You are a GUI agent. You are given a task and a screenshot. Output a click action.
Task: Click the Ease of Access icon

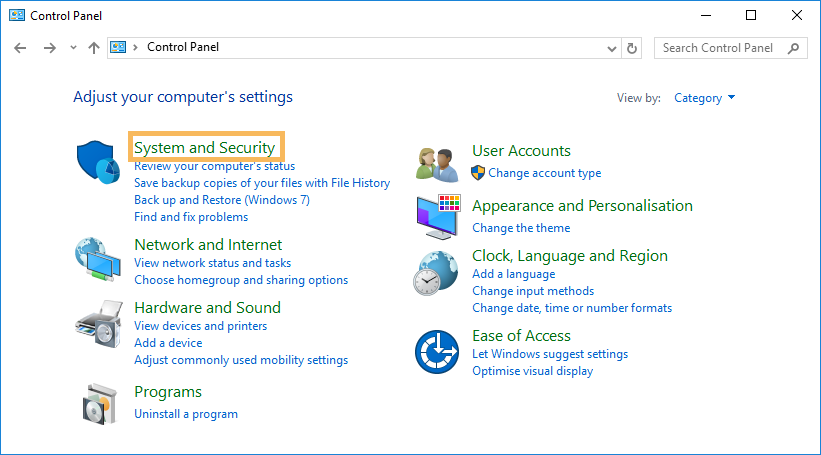[437, 351]
